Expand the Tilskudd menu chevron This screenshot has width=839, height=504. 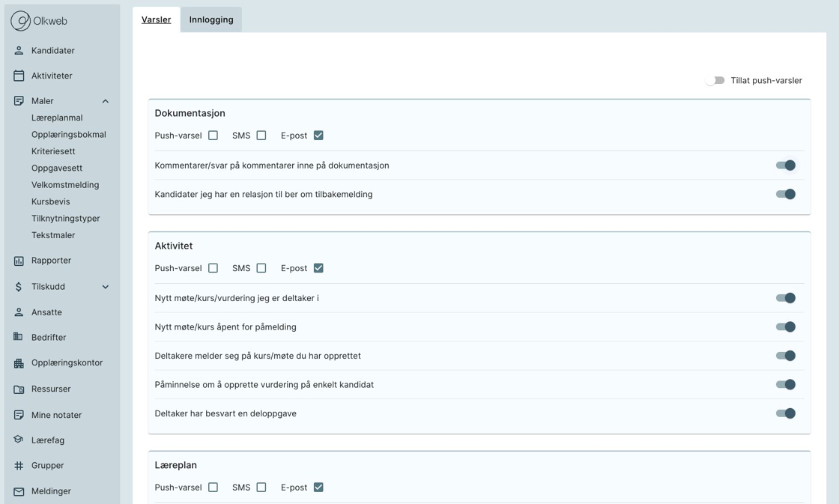click(106, 287)
